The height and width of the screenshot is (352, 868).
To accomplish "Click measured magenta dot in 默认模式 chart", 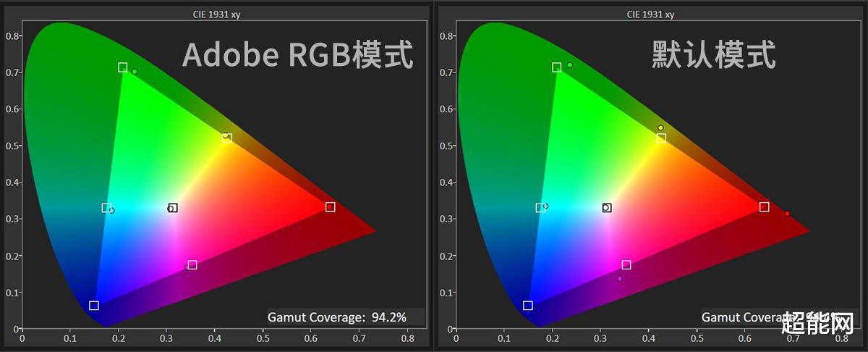I will point(620,279).
